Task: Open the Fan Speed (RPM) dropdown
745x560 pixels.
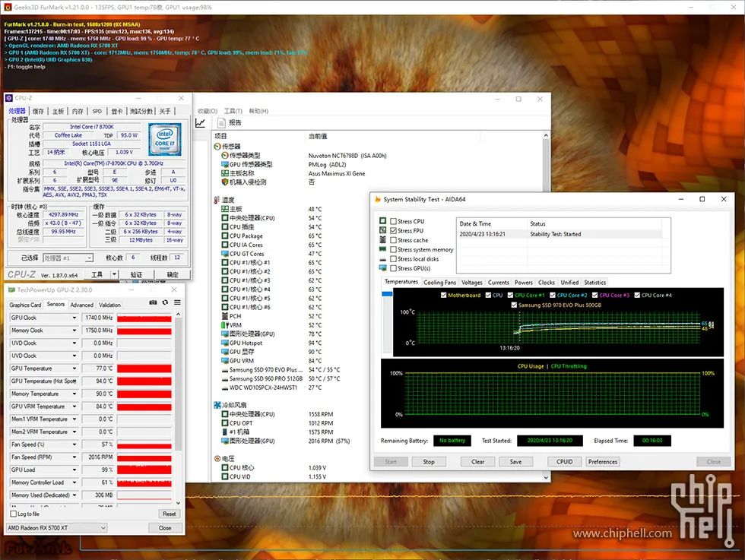Action: pyautogui.click(x=74, y=457)
